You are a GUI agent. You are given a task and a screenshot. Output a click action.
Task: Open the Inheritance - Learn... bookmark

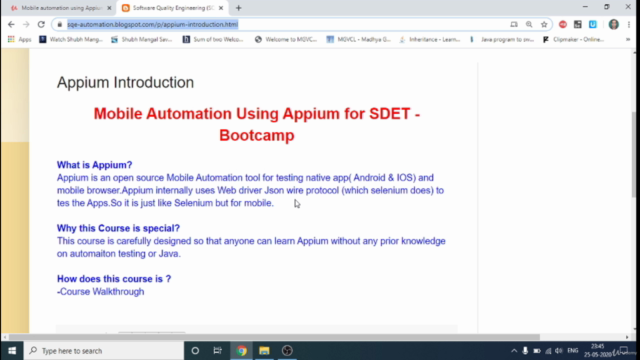click(430, 39)
